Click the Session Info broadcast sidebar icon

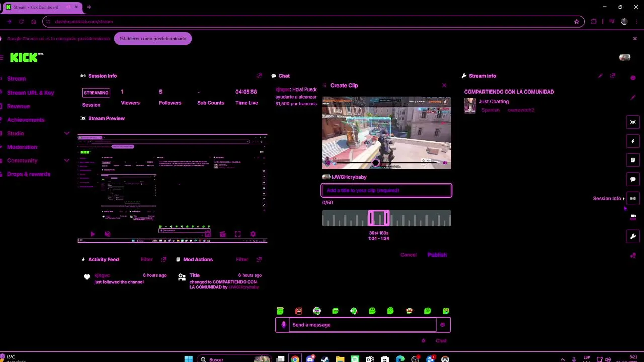point(633,199)
